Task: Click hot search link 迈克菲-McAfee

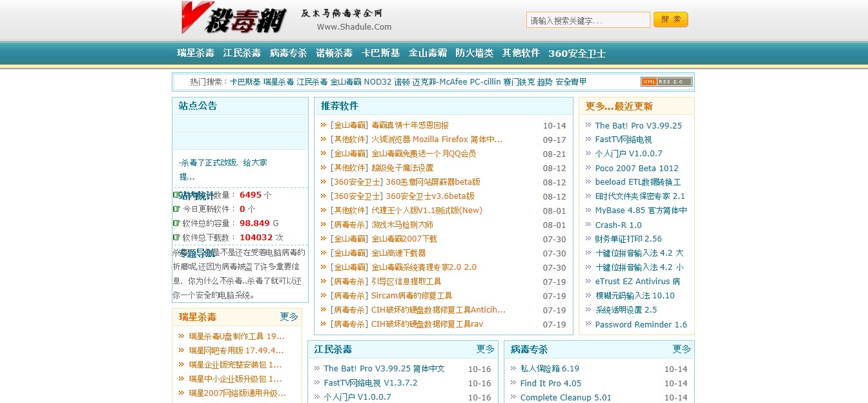Action: (440, 82)
